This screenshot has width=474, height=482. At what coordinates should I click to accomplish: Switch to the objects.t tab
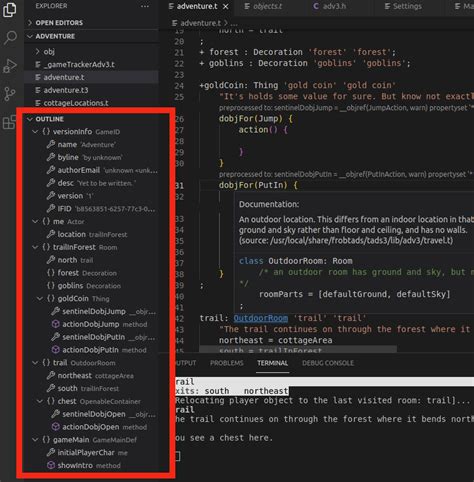pos(263,6)
